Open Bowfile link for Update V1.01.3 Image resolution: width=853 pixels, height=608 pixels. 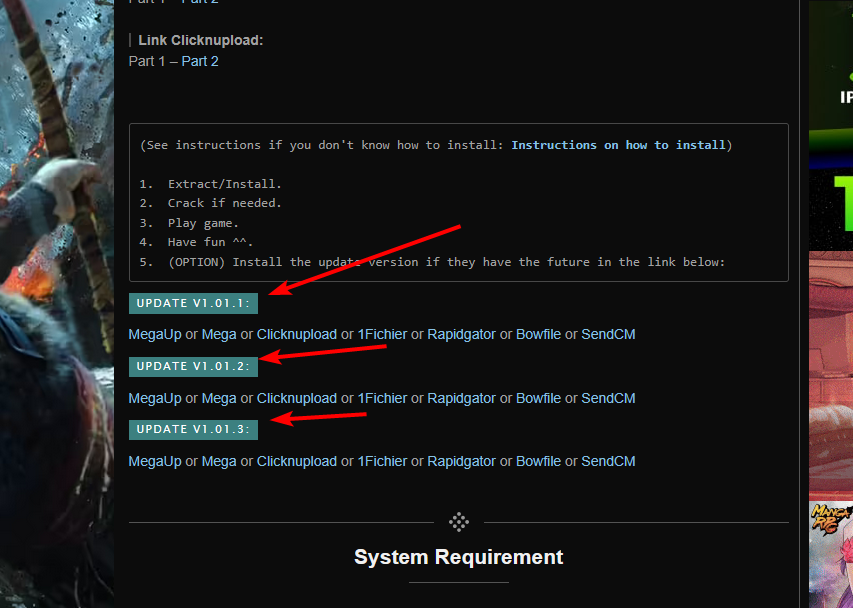539,462
